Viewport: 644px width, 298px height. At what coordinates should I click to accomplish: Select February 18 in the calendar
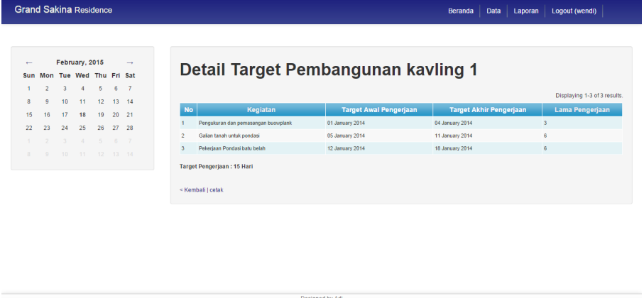83,114
